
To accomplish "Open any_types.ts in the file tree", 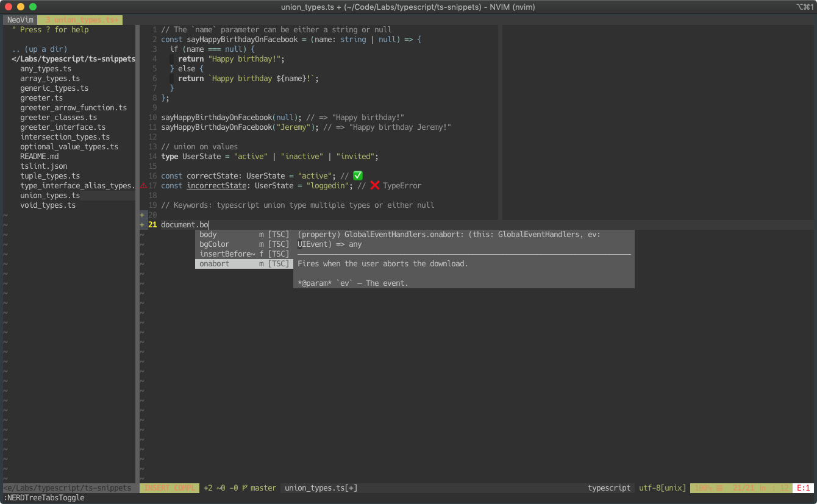I will tap(46, 69).
